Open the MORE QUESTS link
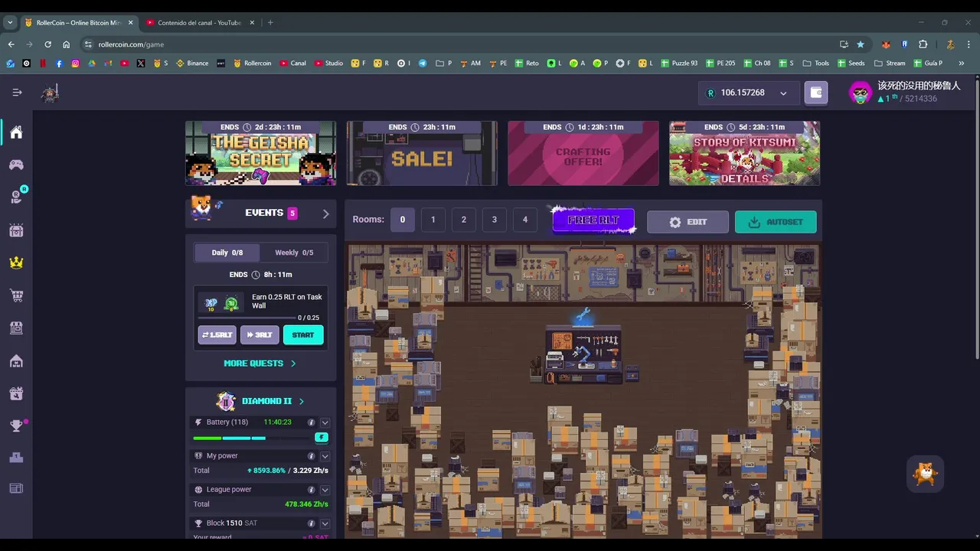 (x=260, y=364)
